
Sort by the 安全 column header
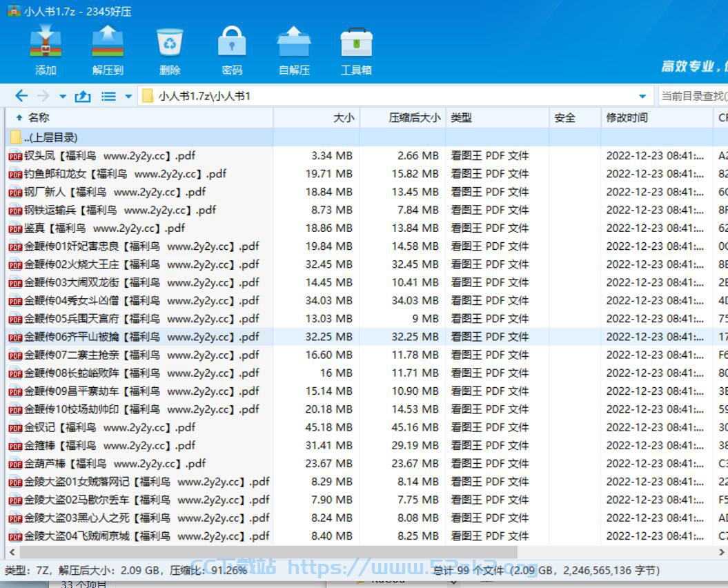575,117
